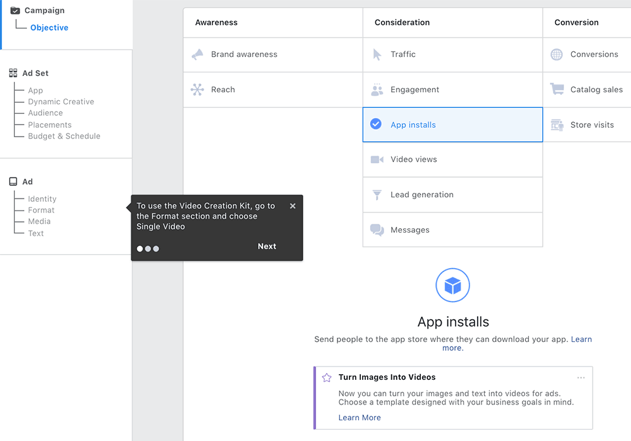Click the star icon beside Turn Images Into Videos

point(326,377)
